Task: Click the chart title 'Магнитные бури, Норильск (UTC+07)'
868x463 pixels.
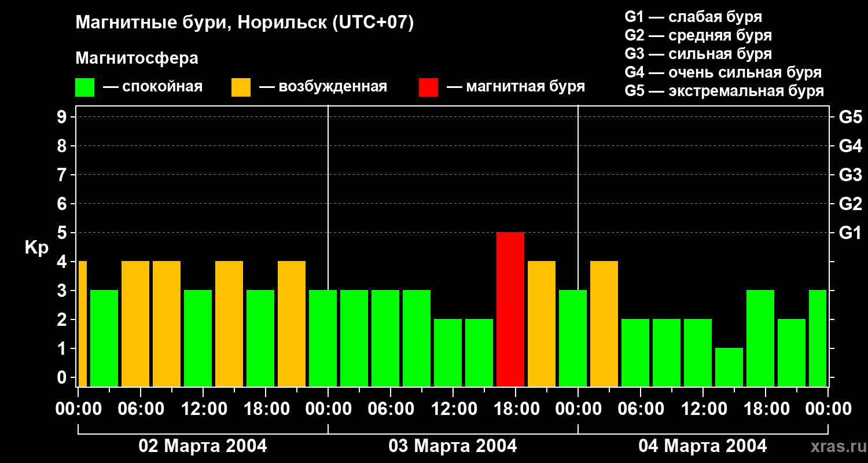Action: click(245, 23)
